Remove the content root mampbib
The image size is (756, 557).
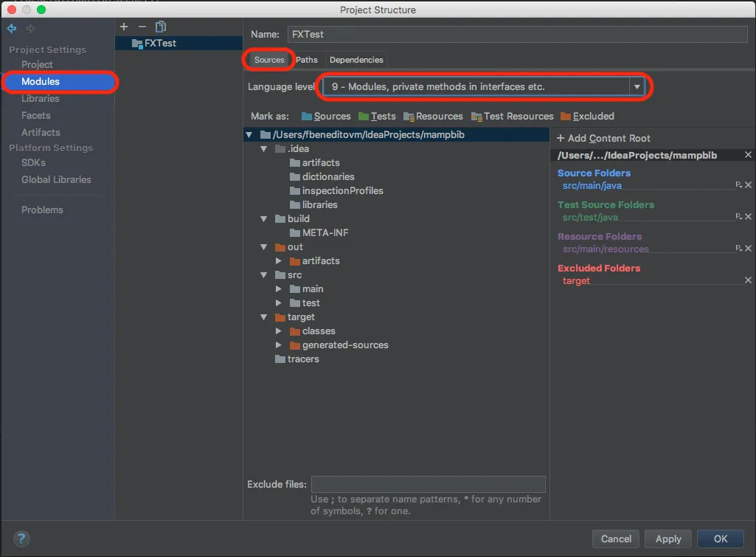(748, 155)
